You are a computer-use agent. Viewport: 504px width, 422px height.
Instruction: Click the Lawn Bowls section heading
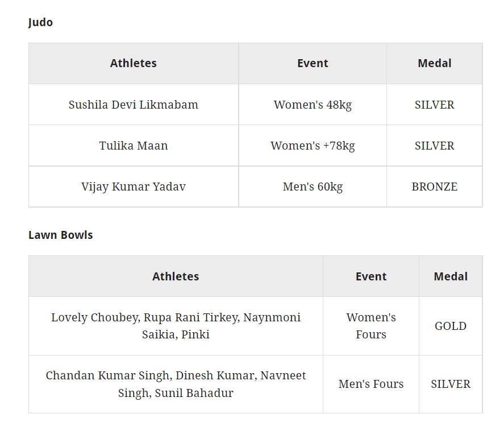[x=61, y=235]
